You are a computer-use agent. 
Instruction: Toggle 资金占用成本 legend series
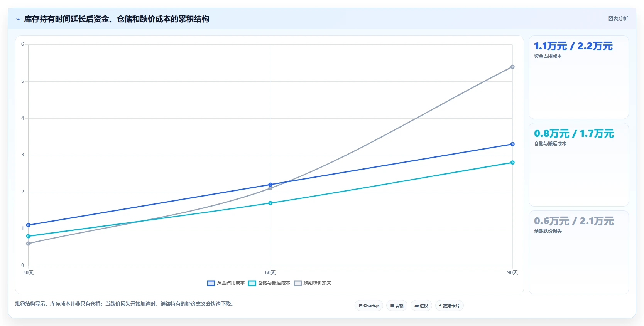226,283
